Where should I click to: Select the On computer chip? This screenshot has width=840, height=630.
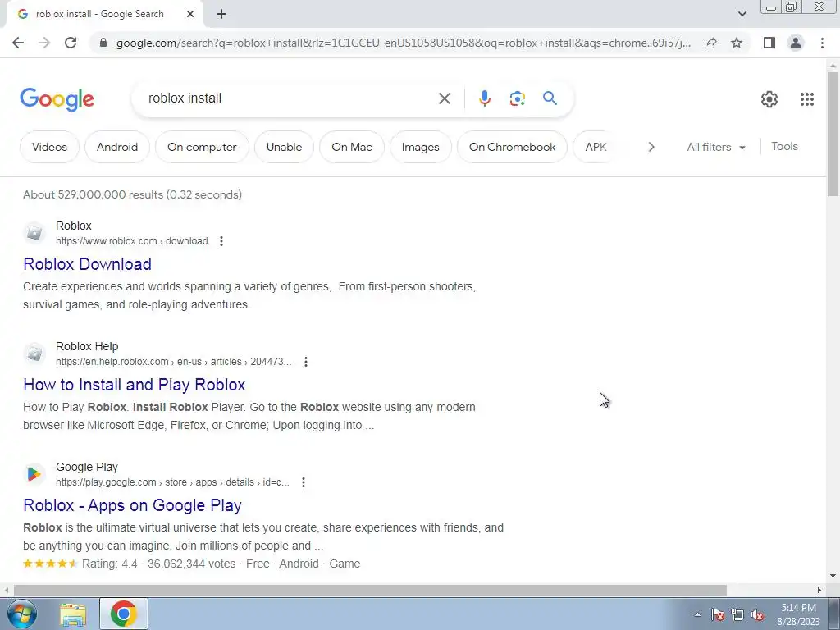(202, 147)
